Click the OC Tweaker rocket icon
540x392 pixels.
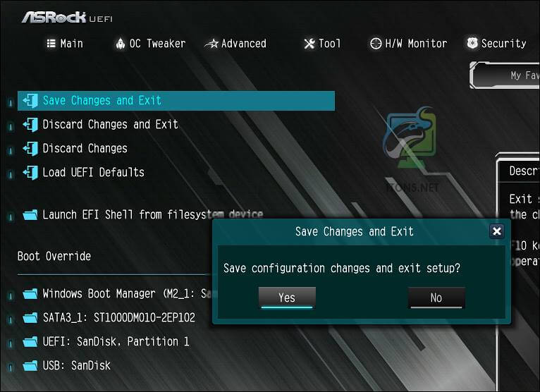pyautogui.click(x=120, y=44)
